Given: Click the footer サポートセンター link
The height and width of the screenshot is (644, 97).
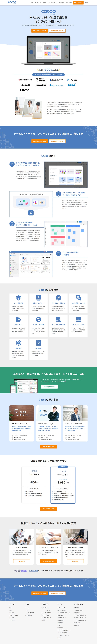Looking at the screenshot, I should pos(62,608).
